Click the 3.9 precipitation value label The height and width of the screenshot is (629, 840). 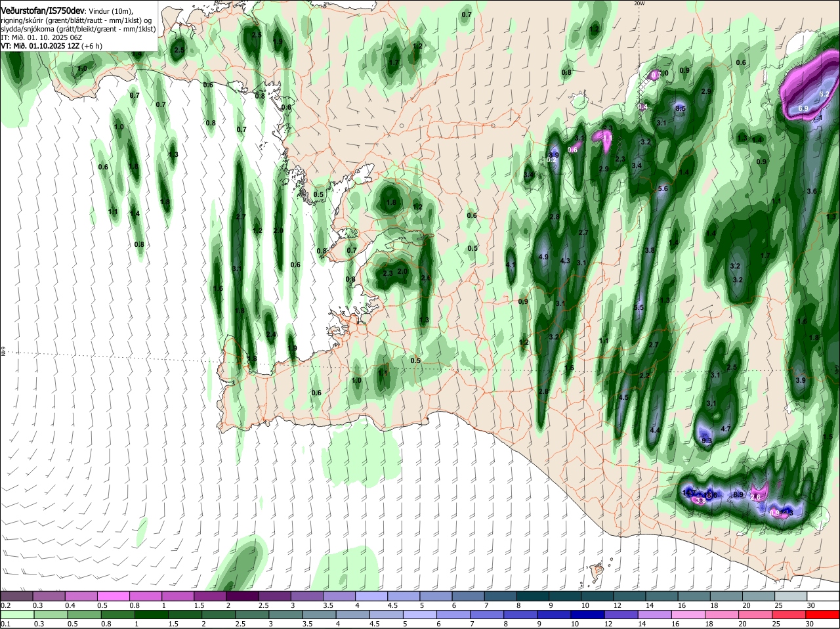(x=801, y=381)
